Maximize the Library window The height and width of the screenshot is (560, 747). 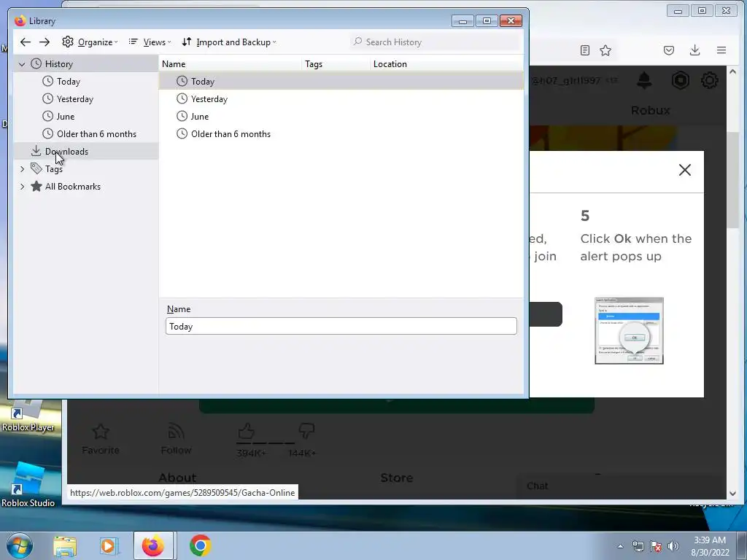click(x=487, y=21)
